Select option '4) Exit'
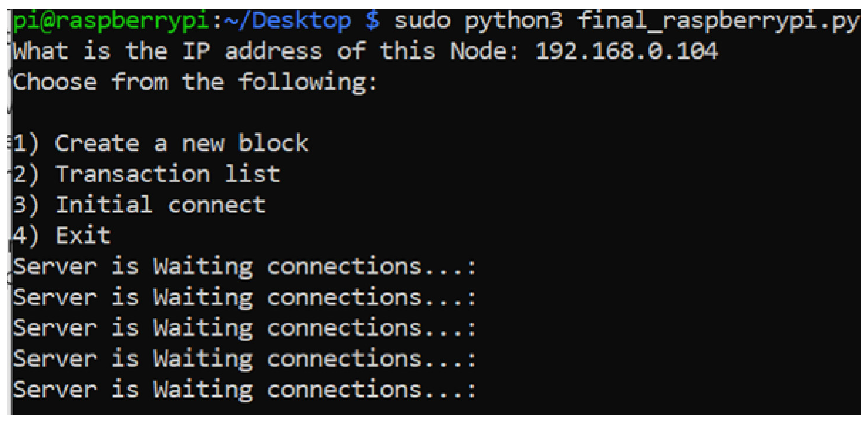868x422 pixels. 62,235
